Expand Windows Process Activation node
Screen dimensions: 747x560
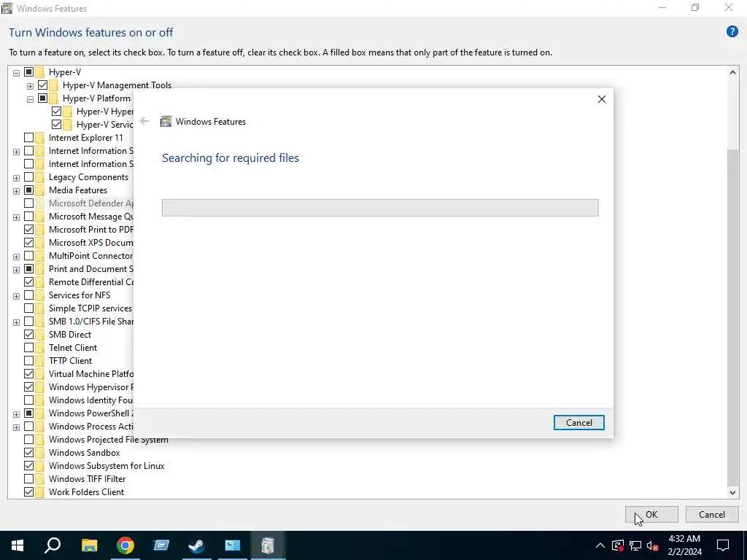tap(16, 427)
